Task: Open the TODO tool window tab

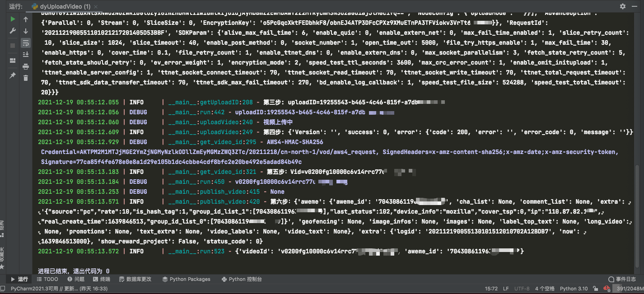Action: pyautogui.click(x=47, y=279)
